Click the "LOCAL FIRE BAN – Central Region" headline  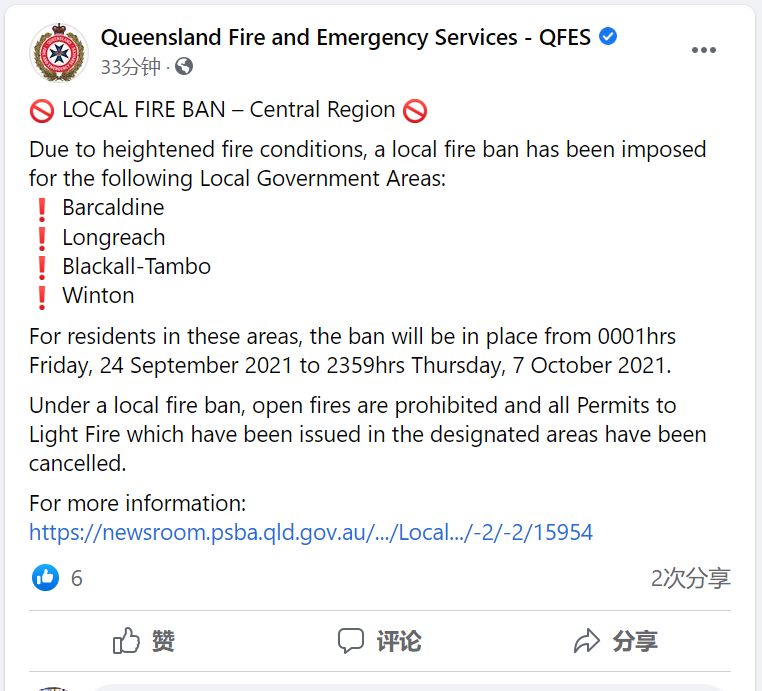(229, 110)
